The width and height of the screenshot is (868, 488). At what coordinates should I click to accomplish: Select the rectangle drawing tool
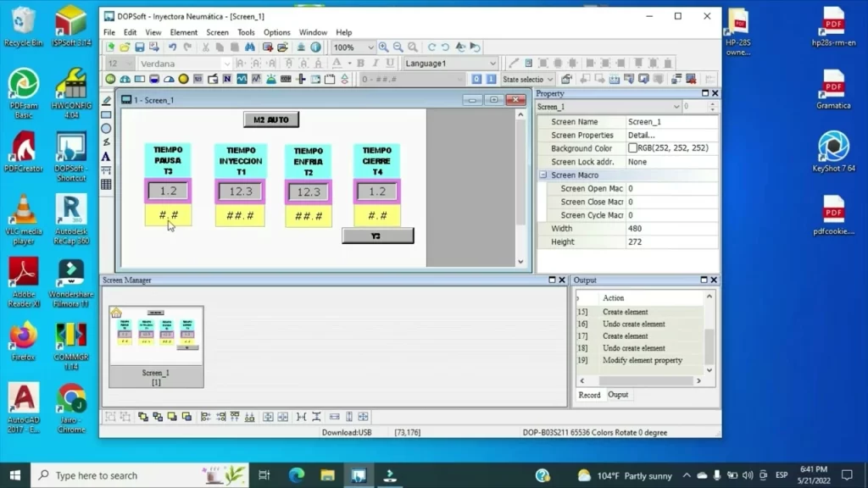(x=106, y=114)
